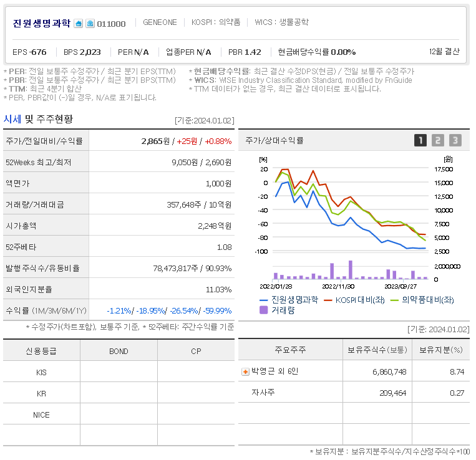476x460 pixels.
Task: Click the 52Weeks 최고/최저 row label
Action: (x=38, y=163)
